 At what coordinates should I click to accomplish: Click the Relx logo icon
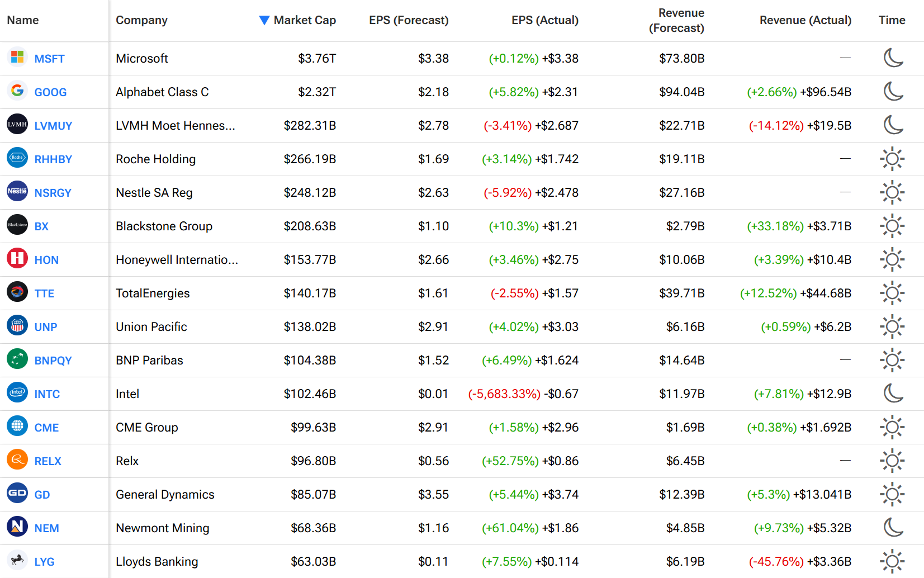[17, 459]
